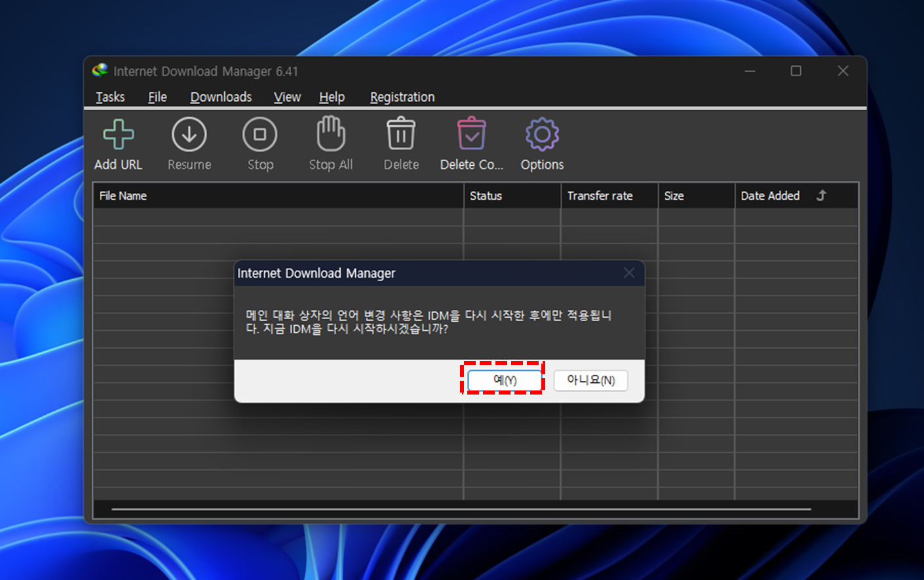924x580 pixels.
Task: Confirm restart with 예(Y) button
Action: (505, 380)
